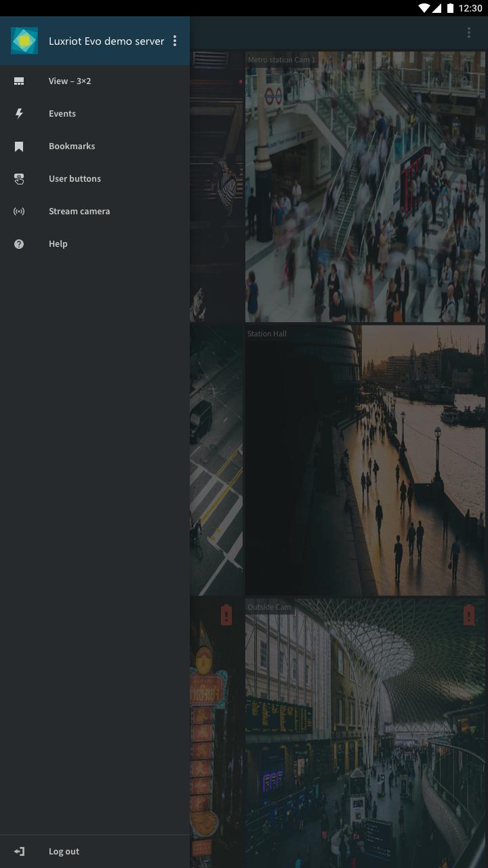
Task: Click the Help question mark icon
Action: [x=19, y=244]
